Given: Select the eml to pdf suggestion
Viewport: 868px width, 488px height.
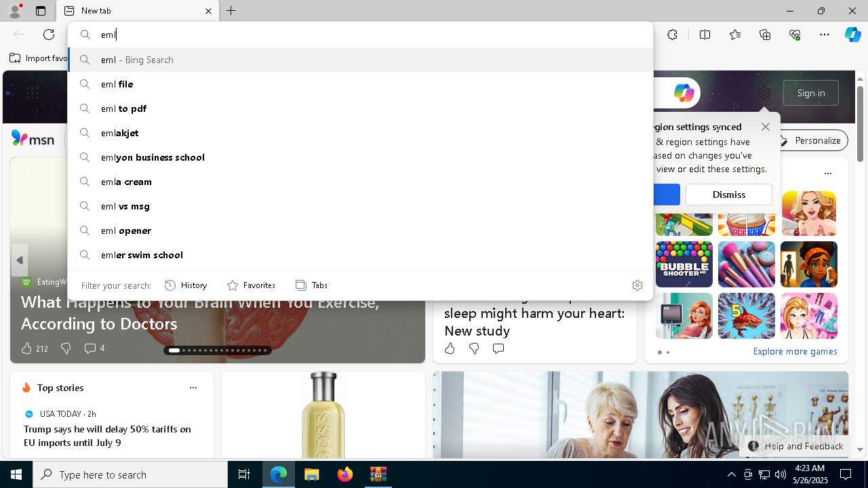Looking at the screenshot, I should (360, 108).
